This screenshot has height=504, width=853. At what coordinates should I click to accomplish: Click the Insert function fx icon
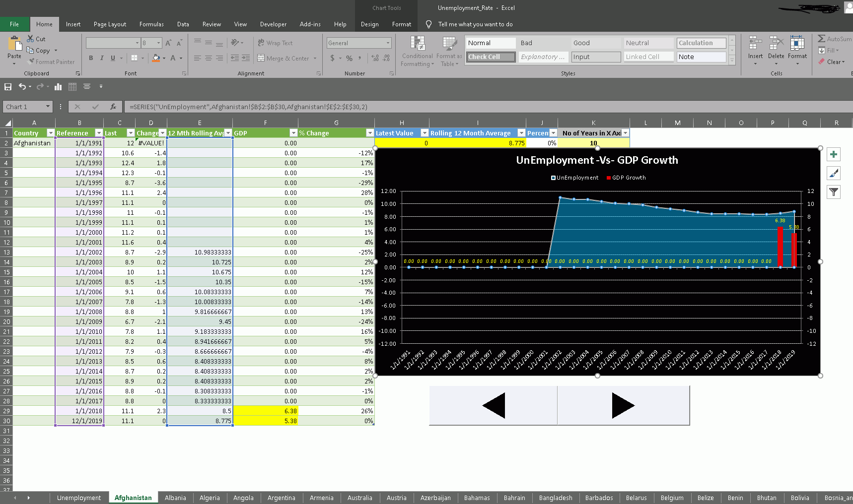[113, 107]
